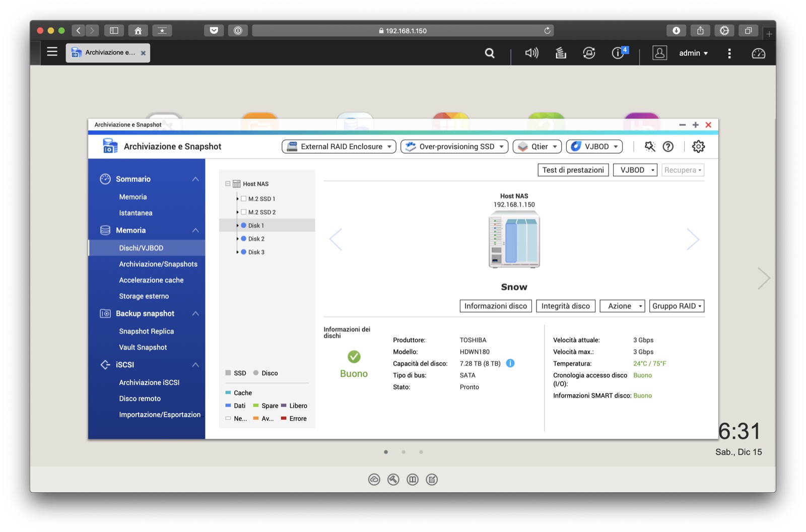The image size is (806, 532).
Task: Click the QTS search magnifier icon
Action: [490, 53]
